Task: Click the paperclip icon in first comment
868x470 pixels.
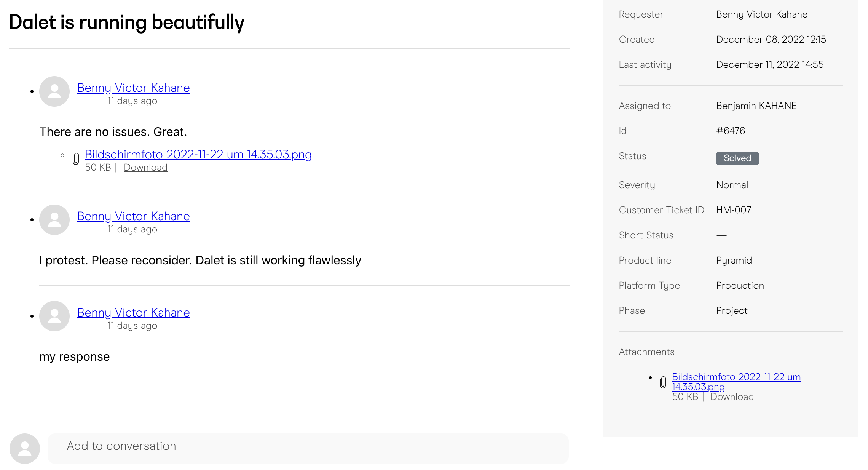Action: (x=76, y=159)
